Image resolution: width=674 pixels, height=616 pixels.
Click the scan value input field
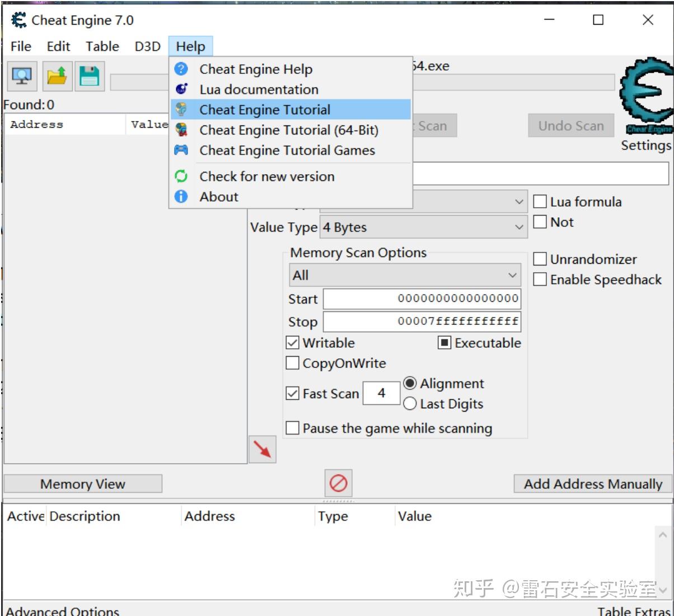(x=541, y=174)
